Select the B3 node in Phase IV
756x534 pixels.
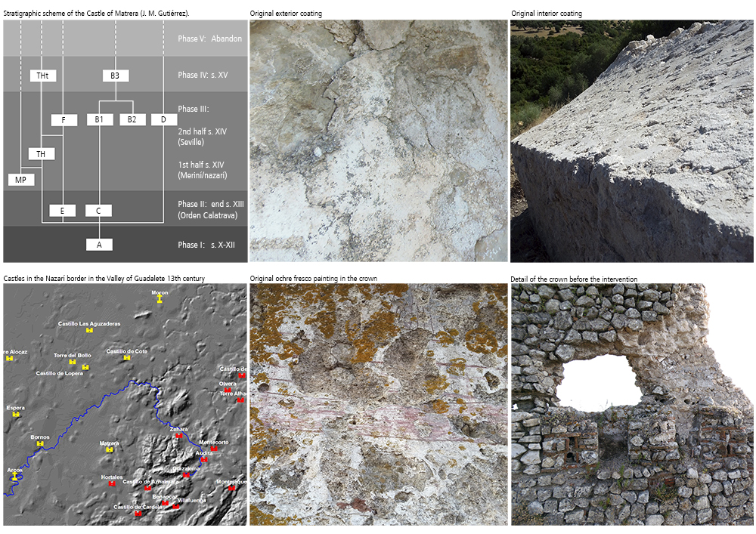pos(116,76)
